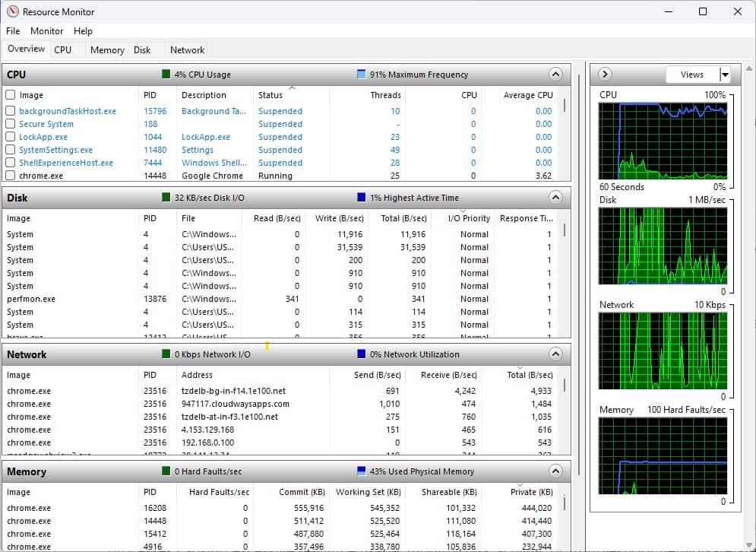The image size is (756, 552).
Task: Click the blue Used Physical Memory indicator square
Action: point(361,471)
